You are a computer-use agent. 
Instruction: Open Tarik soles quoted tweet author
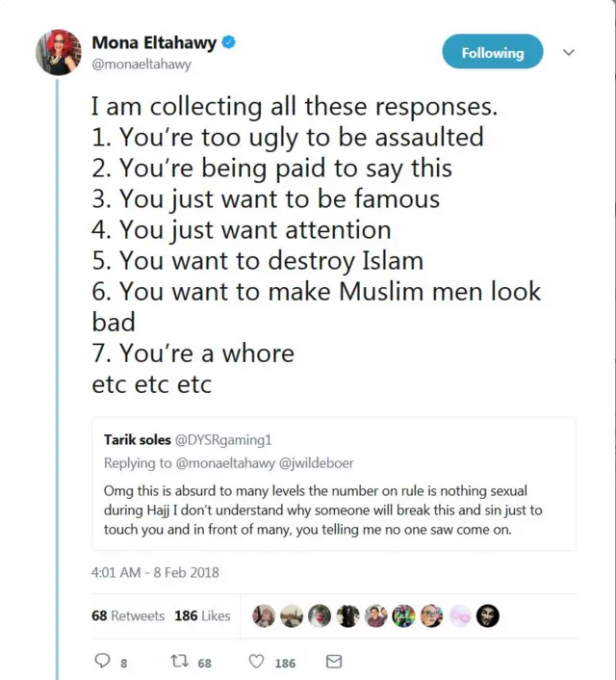(139, 439)
